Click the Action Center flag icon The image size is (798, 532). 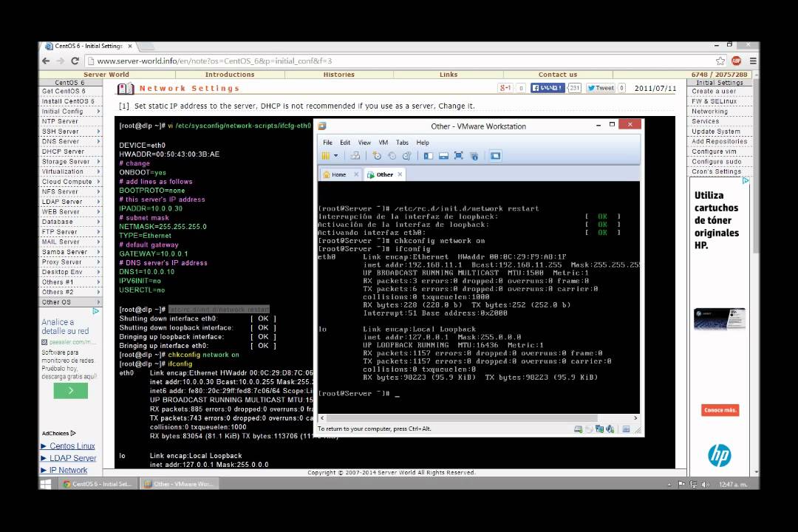click(681, 485)
